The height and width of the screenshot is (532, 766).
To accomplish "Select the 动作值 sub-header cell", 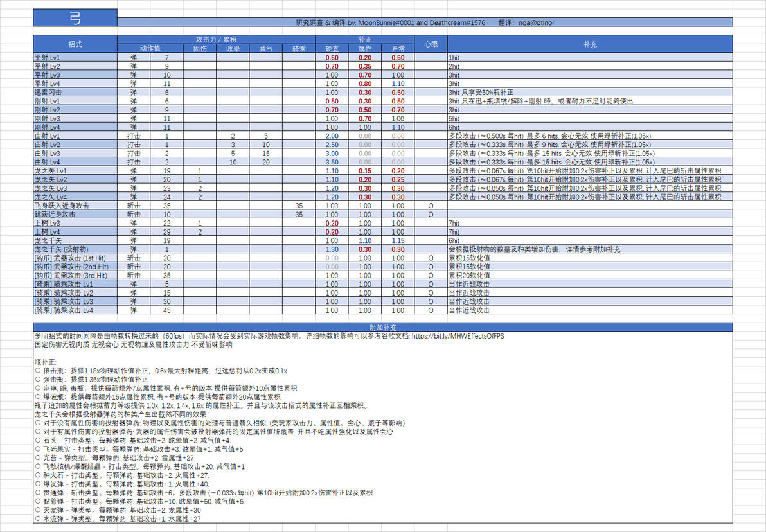I will coord(150,48).
